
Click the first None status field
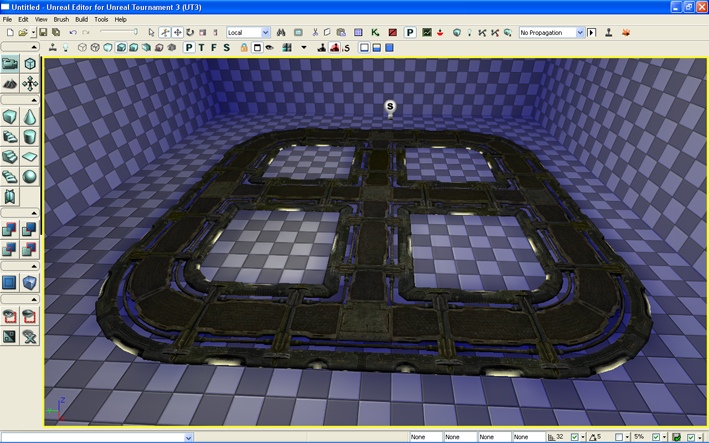point(425,437)
